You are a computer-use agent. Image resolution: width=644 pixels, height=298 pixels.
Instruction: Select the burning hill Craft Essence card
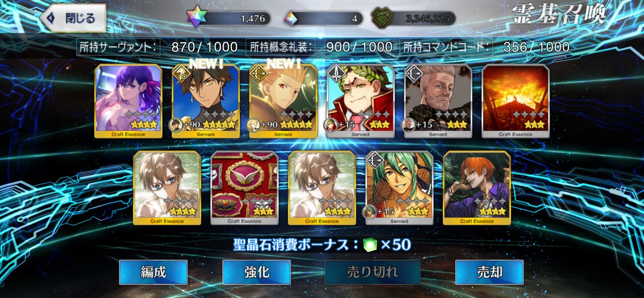coord(515,101)
